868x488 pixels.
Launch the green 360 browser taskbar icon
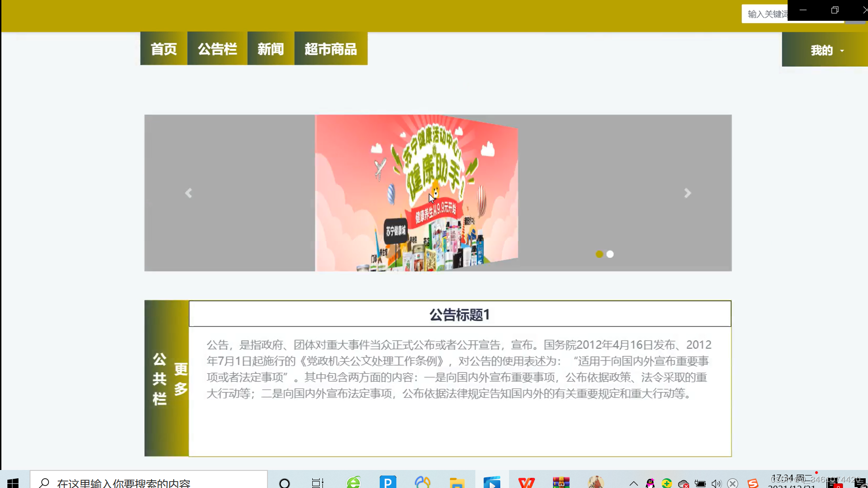coord(353,482)
